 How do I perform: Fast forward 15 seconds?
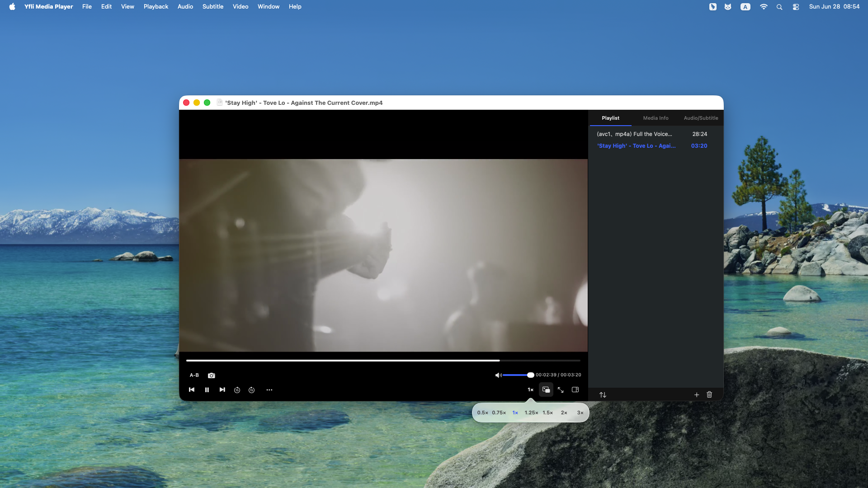tap(252, 390)
